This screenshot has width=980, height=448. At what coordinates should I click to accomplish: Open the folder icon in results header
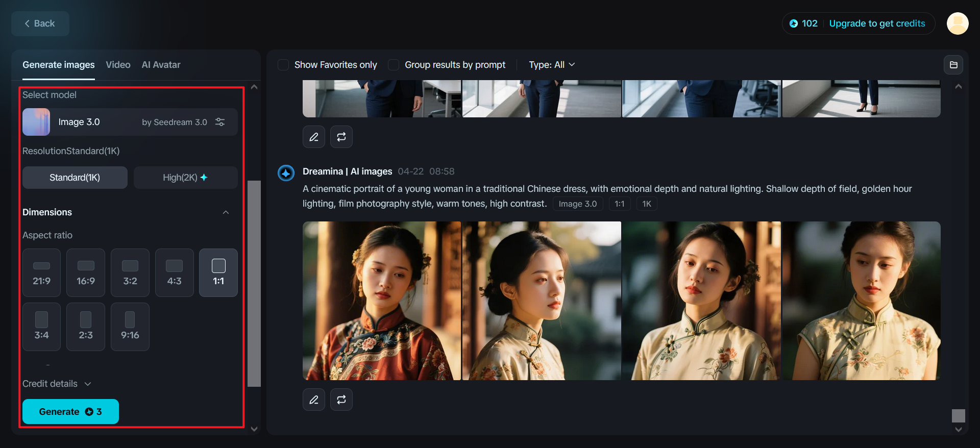click(953, 65)
